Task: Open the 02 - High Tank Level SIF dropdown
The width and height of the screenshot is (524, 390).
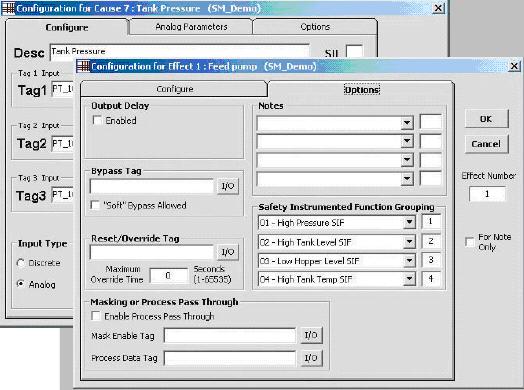Action: pos(409,241)
